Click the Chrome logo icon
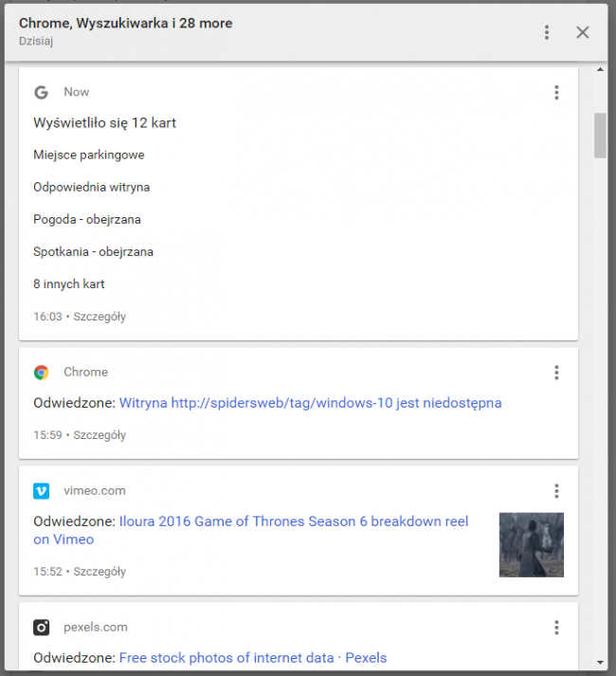 pyautogui.click(x=42, y=373)
